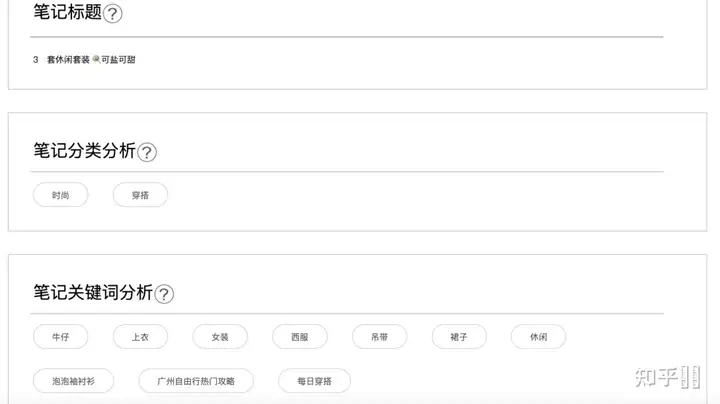Click the 笔记关键词分析 section heading
Image resolution: width=720 pixels, height=404 pixels.
[93, 292]
